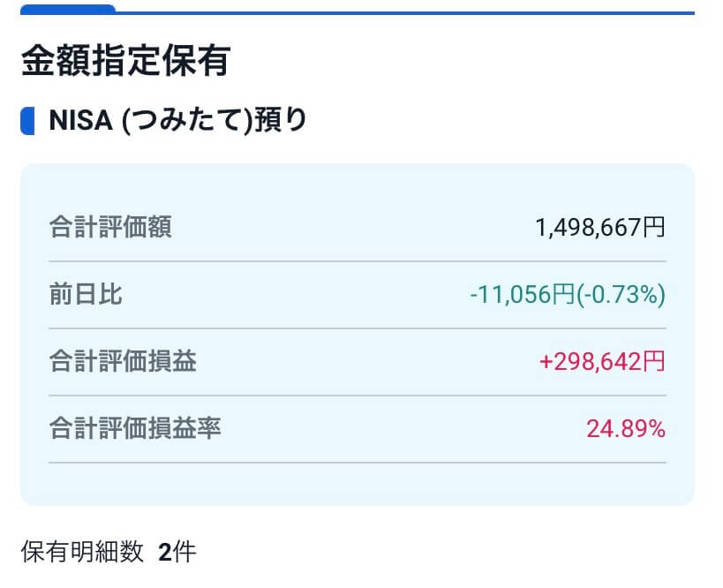Viewport: 723px width, 588px height.
Task: Select the 合計評価損益率 label
Action: click(x=135, y=429)
